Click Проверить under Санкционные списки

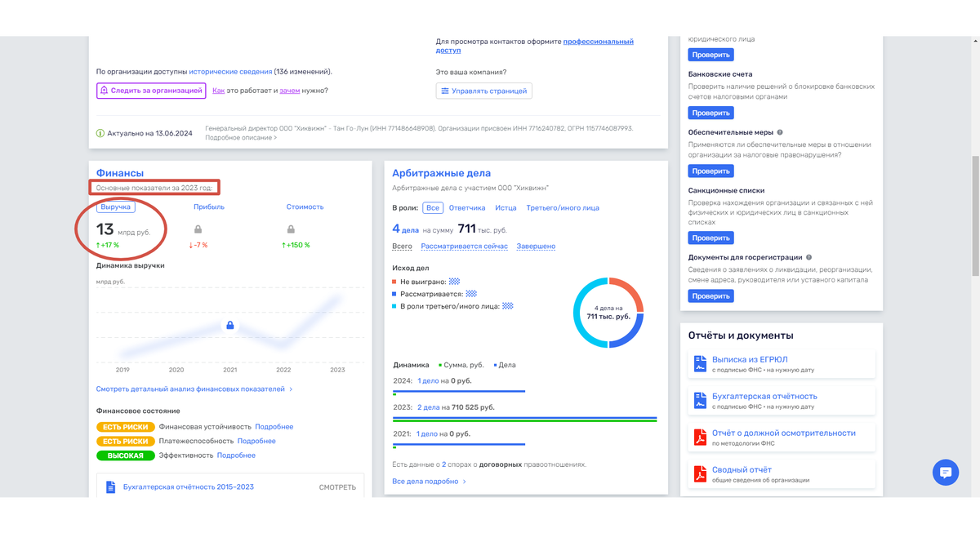[x=710, y=238]
